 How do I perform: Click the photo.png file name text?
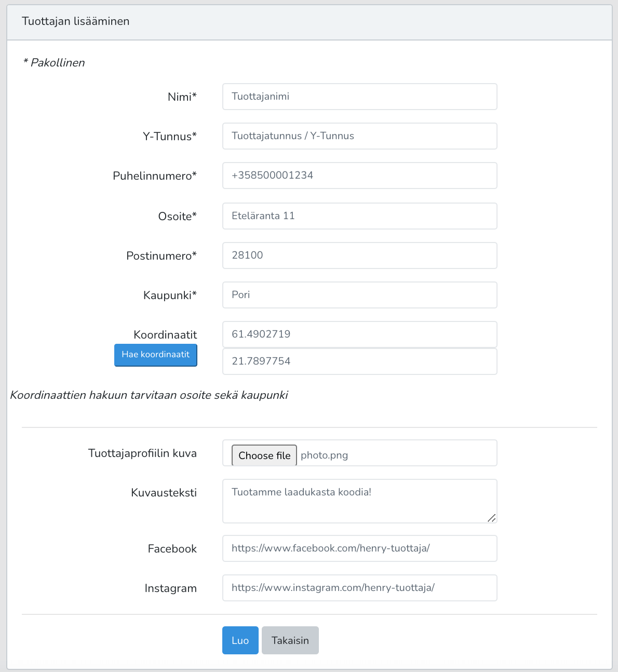(324, 455)
